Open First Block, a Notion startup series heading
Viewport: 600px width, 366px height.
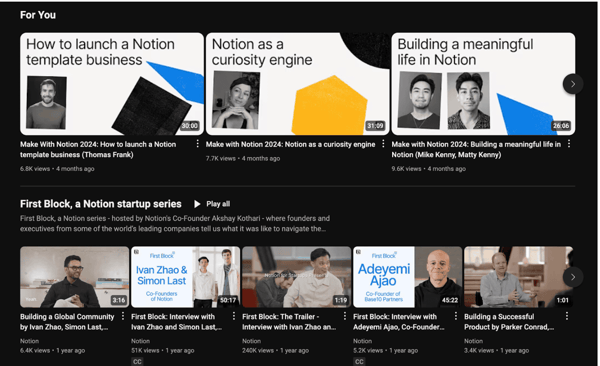tap(101, 204)
